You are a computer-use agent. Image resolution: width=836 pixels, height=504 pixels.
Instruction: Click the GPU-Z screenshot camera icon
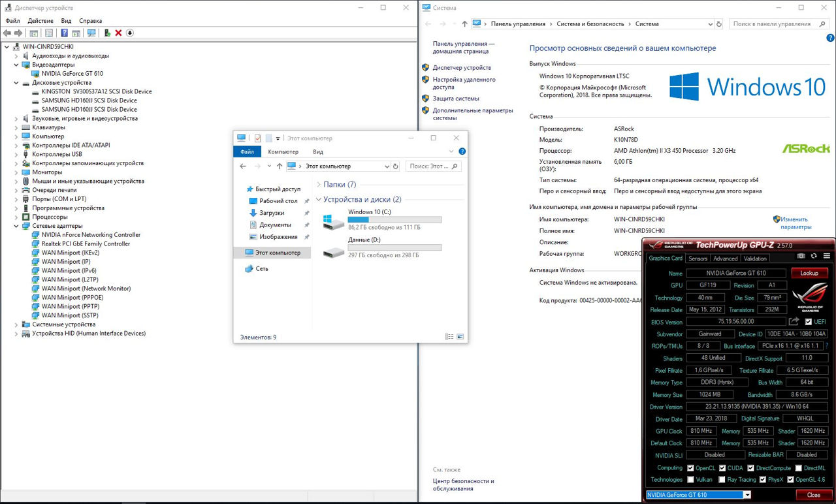coord(801,256)
